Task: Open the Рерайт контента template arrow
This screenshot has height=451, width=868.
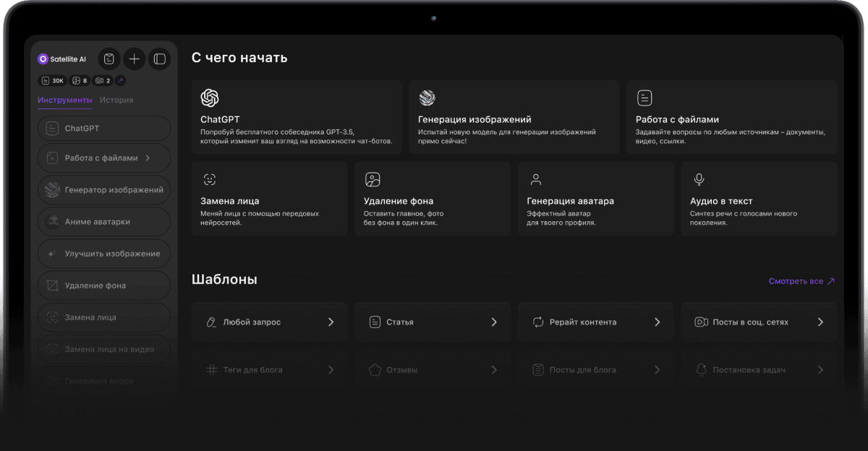Action: [x=657, y=322]
